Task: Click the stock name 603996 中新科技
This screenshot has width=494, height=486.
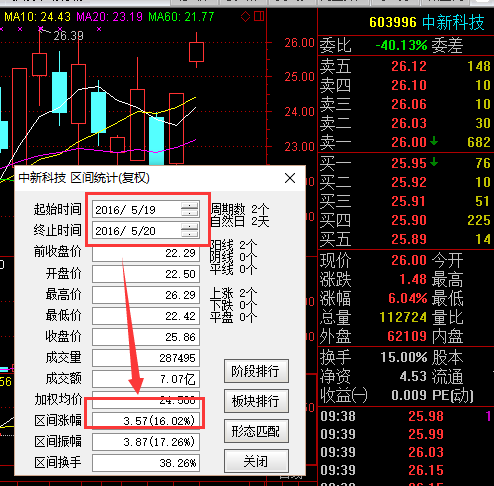Action: point(427,23)
